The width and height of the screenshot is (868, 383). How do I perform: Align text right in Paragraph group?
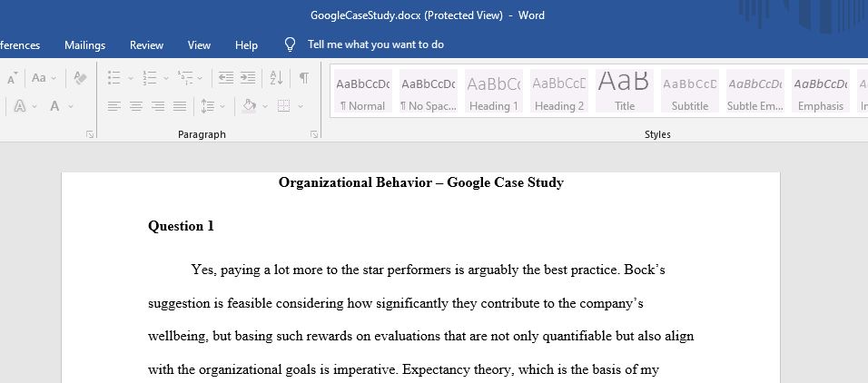tap(158, 105)
